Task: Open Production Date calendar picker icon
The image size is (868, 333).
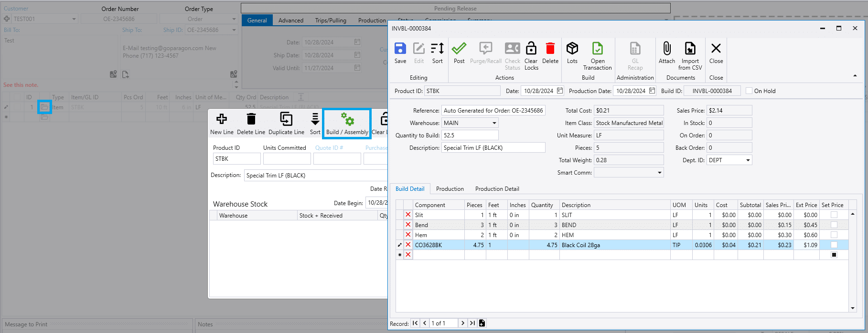Action: pos(652,91)
